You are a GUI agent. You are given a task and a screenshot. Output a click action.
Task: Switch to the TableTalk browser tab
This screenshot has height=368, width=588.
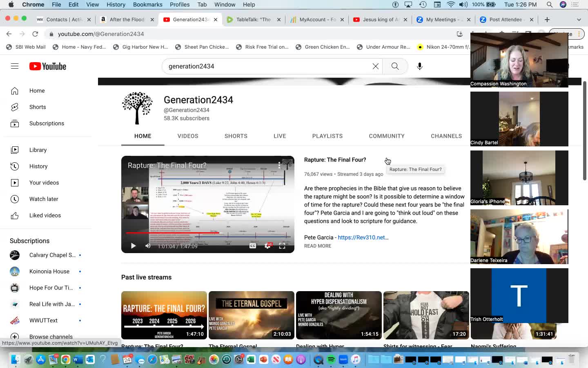253,20
